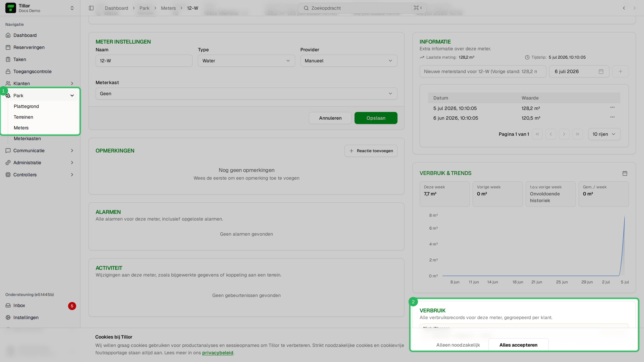Click the Park breadcrumb

(145, 8)
